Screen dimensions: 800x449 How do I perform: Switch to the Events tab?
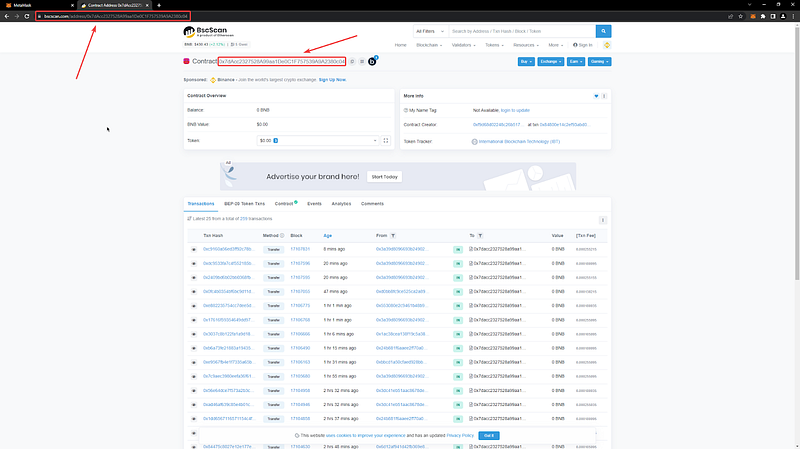click(314, 204)
